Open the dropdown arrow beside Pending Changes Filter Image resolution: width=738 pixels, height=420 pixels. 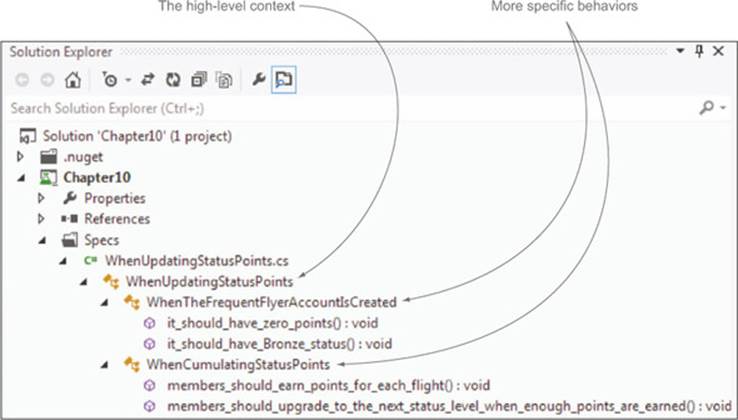coord(128,81)
